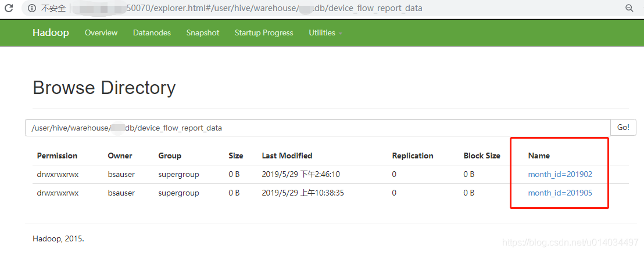This screenshot has height=253, width=644.
Task: Click supergroup in the month_id=201905 row
Action: pyautogui.click(x=178, y=193)
